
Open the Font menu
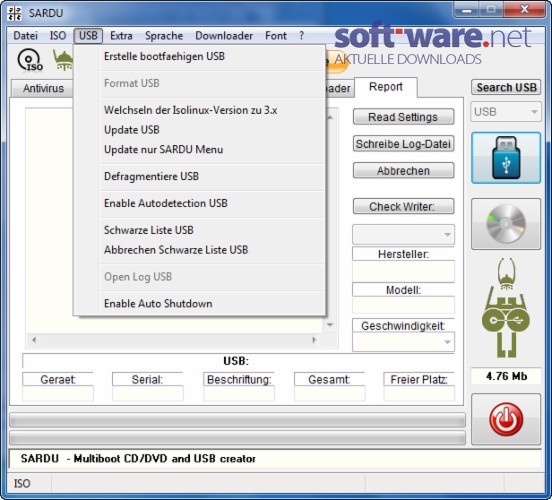pos(276,36)
